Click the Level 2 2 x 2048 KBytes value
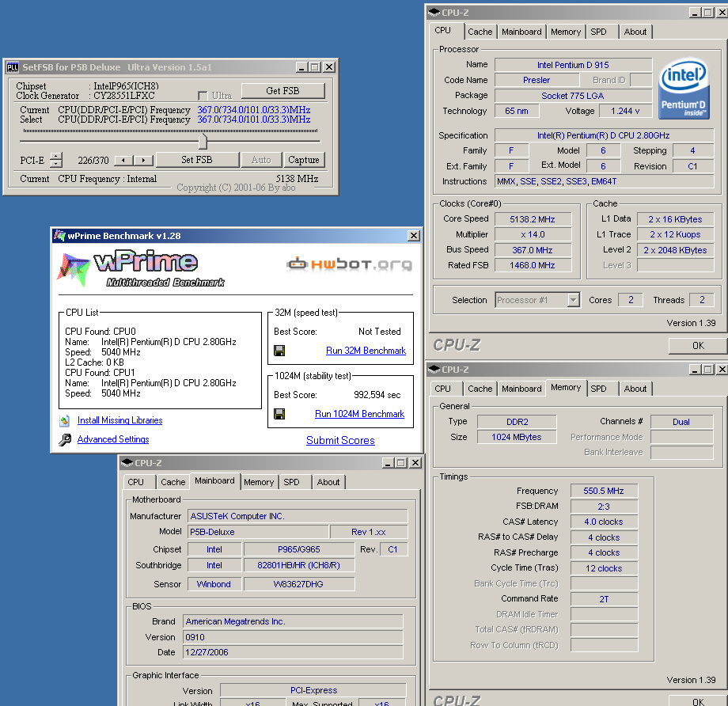The height and width of the screenshot is (706, 728). pyautogui.click(x=675, y=250)
